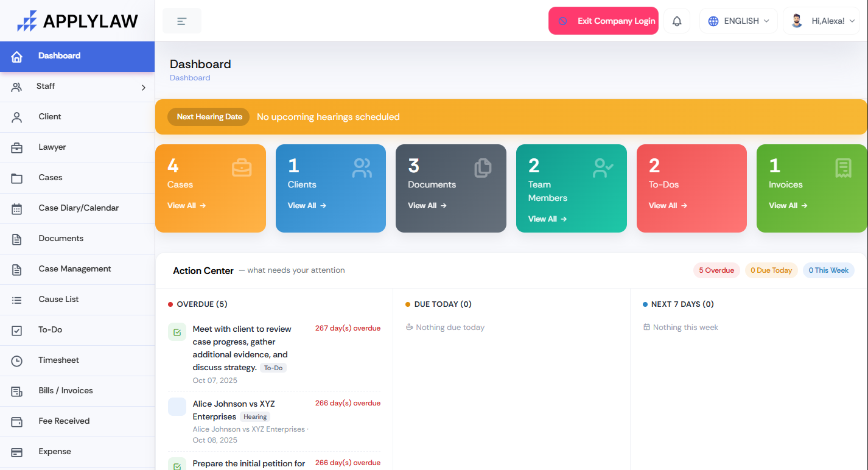868x470 pixels.
Task: Click the '5 Overdue' red badge
Action: pos(716,270)
